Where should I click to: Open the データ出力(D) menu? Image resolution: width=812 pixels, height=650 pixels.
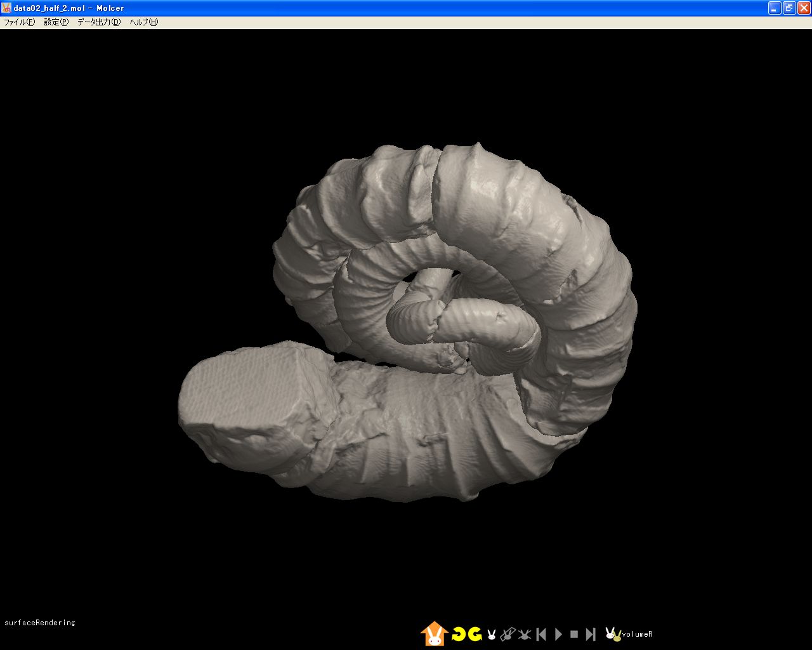point(98,22)
